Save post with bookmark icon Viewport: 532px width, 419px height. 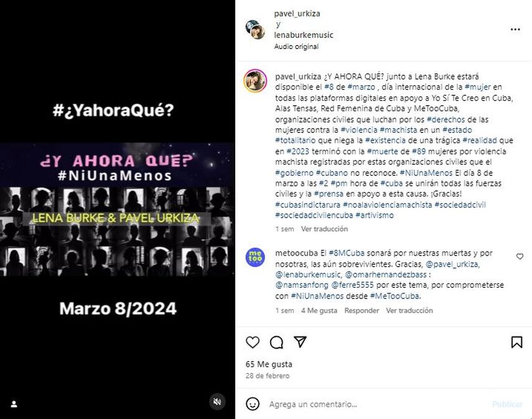[516, 342]
